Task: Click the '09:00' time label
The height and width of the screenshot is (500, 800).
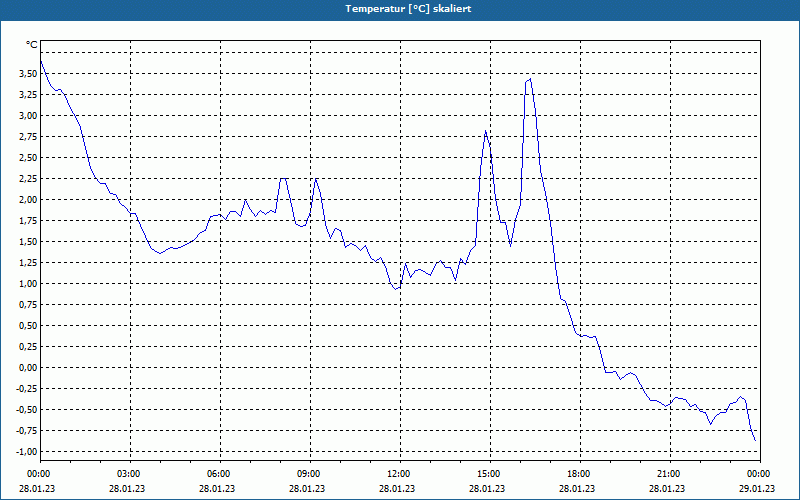Action: [x=310, y=474]
